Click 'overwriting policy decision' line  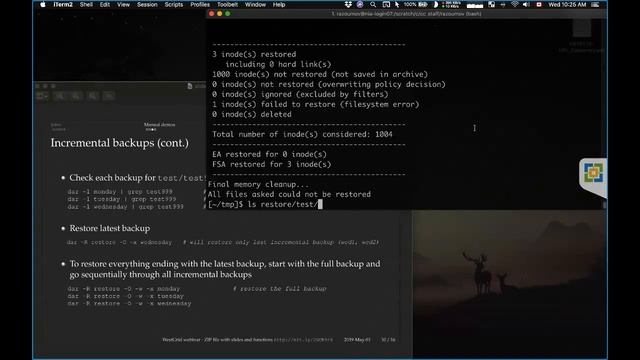(x=329, y=84)
